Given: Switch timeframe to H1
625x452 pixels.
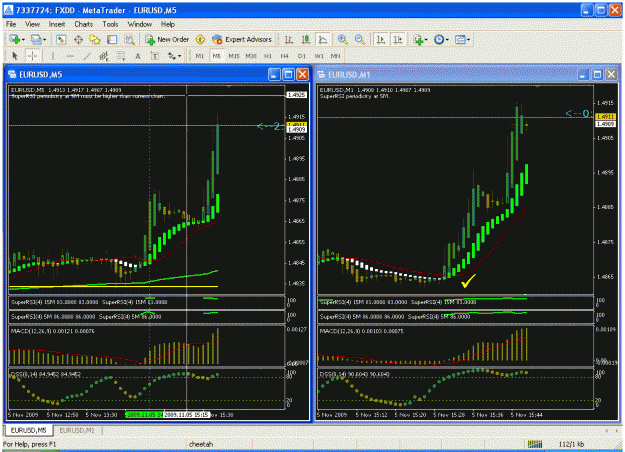Looking at the screenshot, I should [x=267, y=56].
